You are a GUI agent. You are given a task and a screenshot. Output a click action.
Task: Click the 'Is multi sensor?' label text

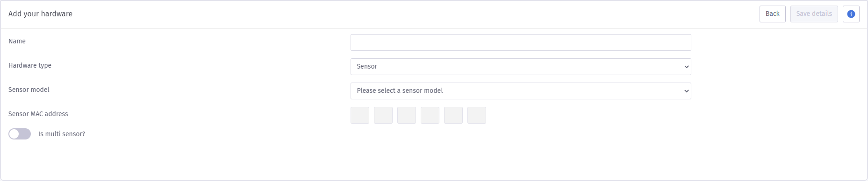pyautogui.click(x=62, y=134)
